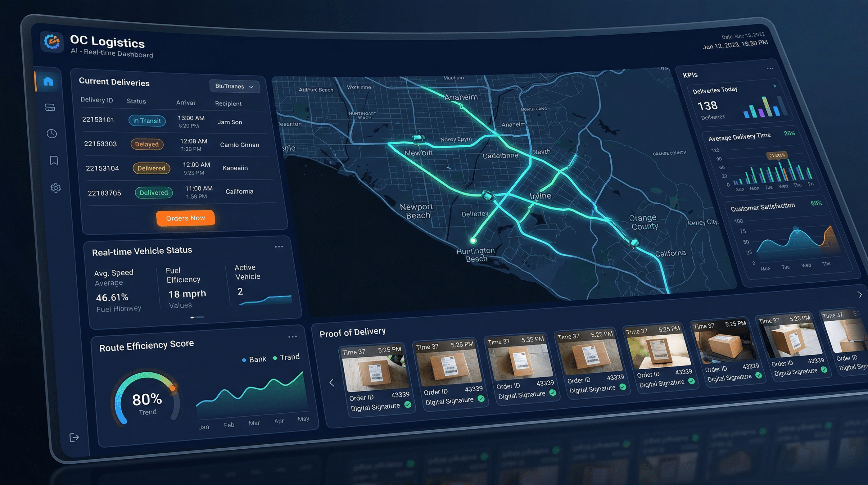
Task: Open the Real-time Vehicle Status overflow icon
Action: pyautogui.click(x=278, y=247)
